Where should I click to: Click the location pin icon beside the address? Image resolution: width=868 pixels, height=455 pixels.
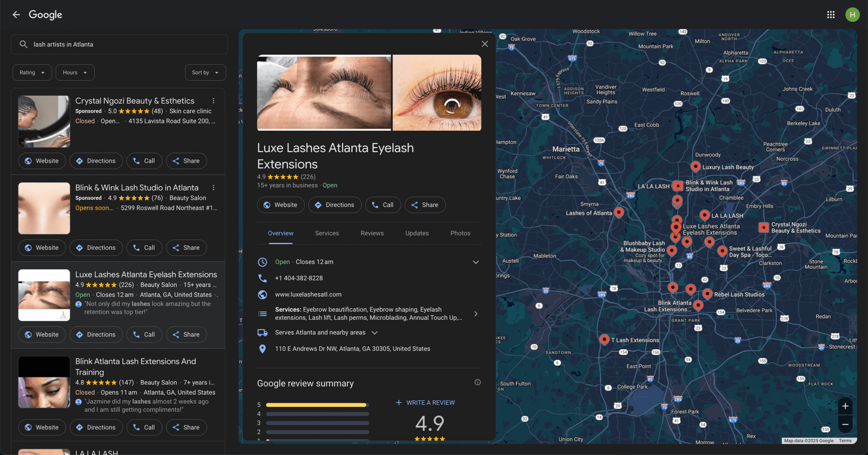263,349
